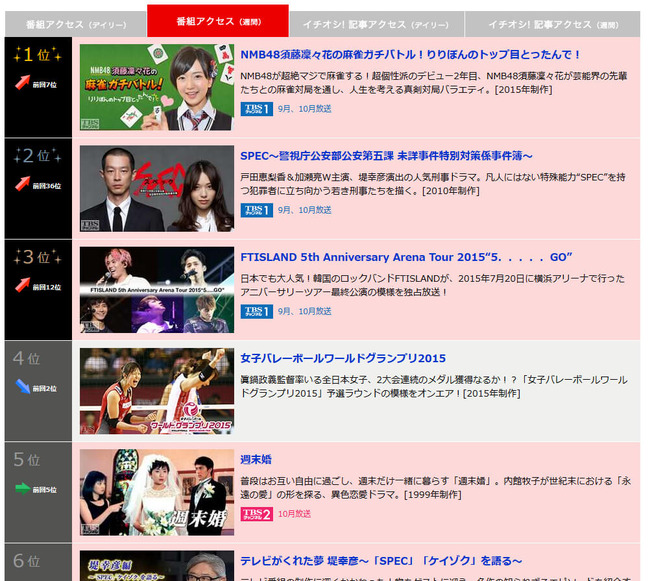
Task: Click the SPEC description mentioning [2010年制作]
Action: pos(433,184)
